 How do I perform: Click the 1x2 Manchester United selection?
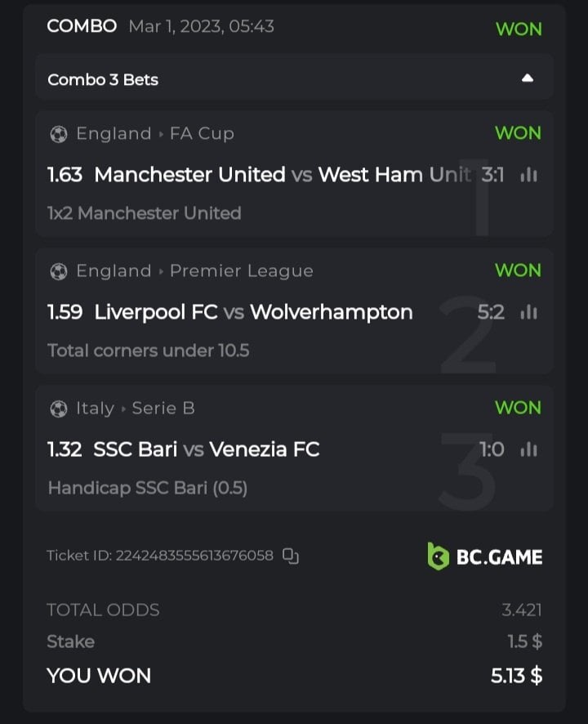[145, 213]
